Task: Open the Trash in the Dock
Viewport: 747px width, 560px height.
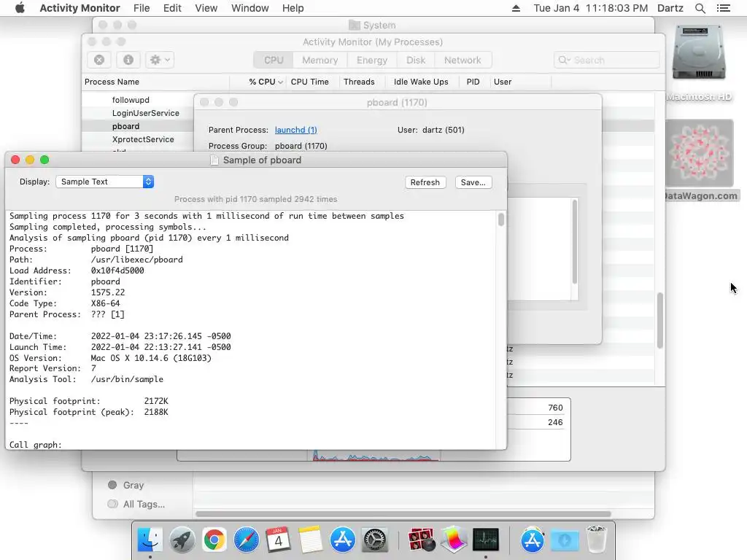Action: pyautogui.click(x=596, y=539)
